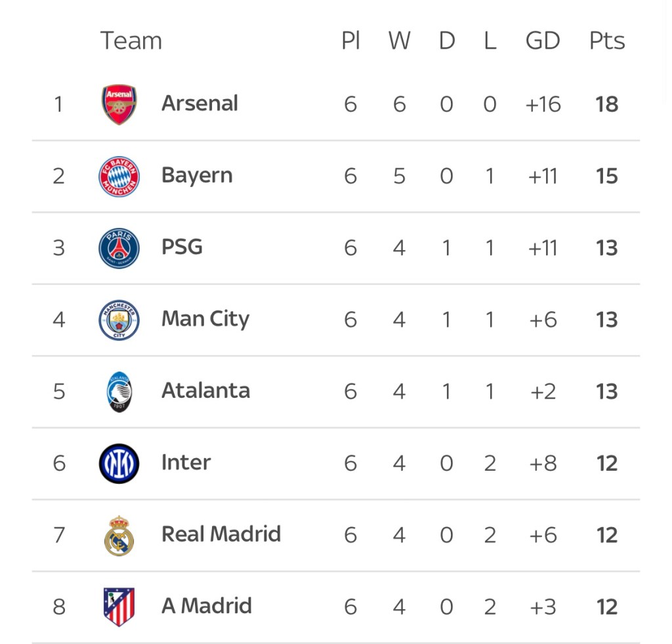Click Arsenal's 18 points value
The height and width of the screenshot is (644, 672).
tap(606, 104)
